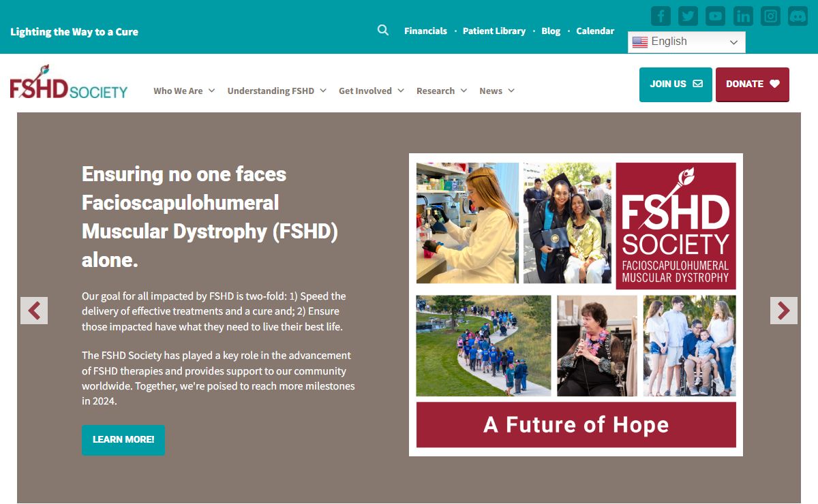Open the Patient Library link
Screen dimensions: 818x504
coord(494,31)
